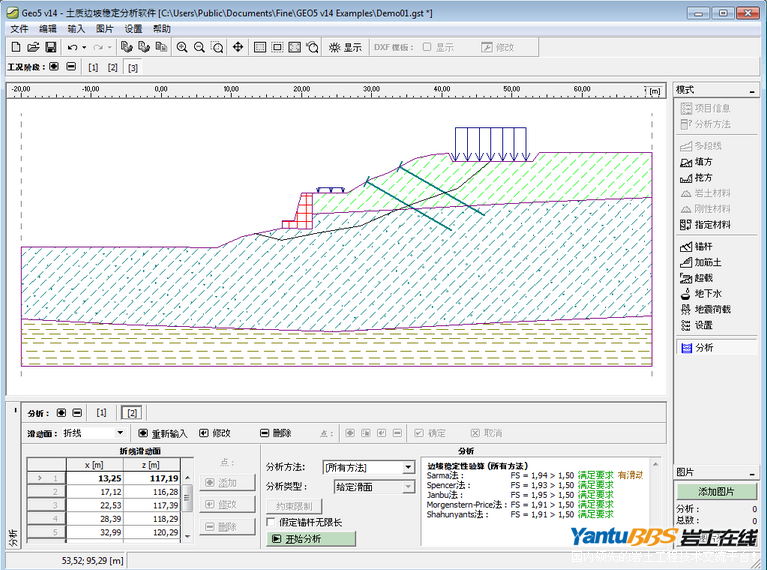Click the 添加图片 button
767x570 pixels.
click(716, 491)
